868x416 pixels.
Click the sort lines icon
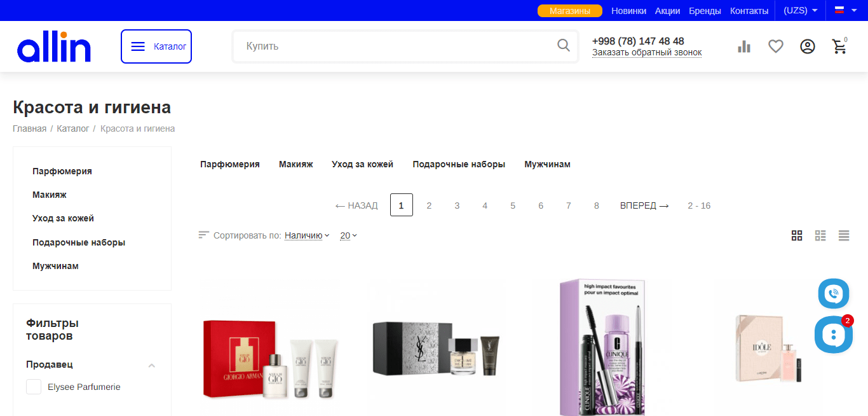203,235
